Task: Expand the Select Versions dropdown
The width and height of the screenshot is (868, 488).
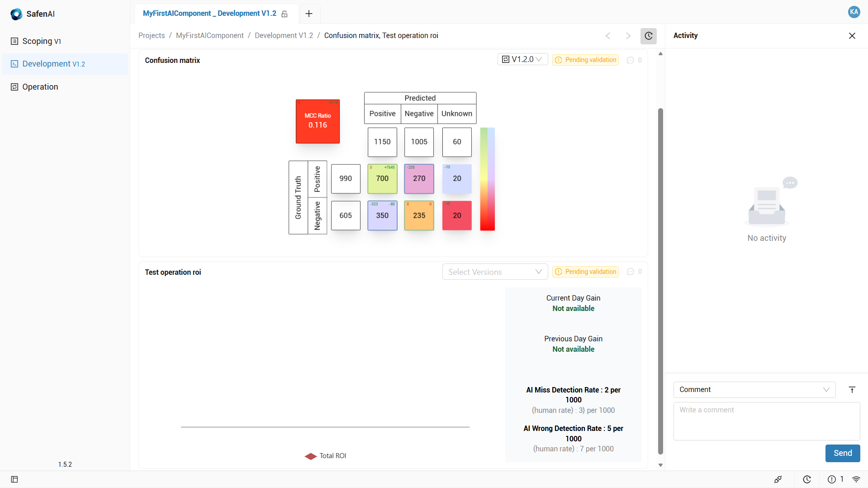Action: point(495,272)
